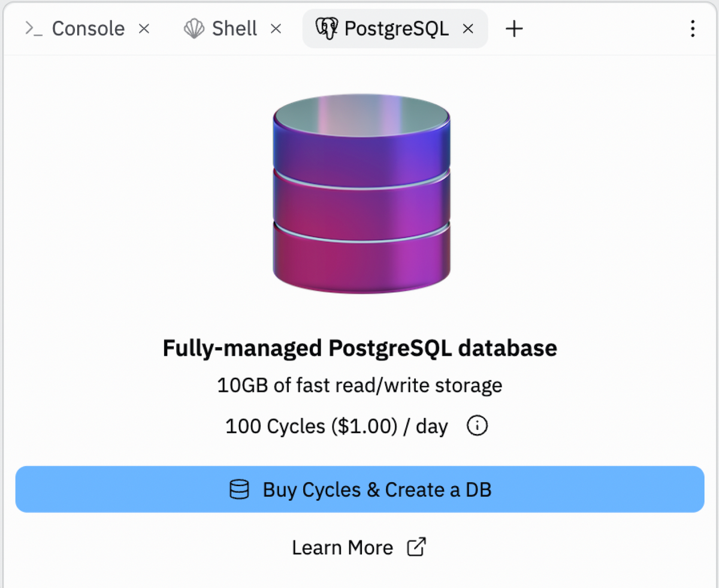Click the database icon inside the blue button
This screenshot has height=588, width=719.
tap(240, 489)
